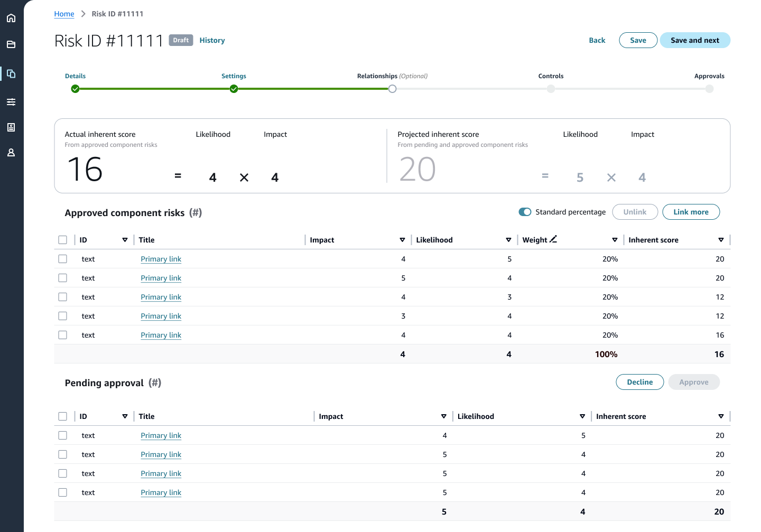Viewport: 761px width, 532px height.
Task: Open Primary link in approved row scoring 16
Action: pyautogui.click(x=161, y=335)
